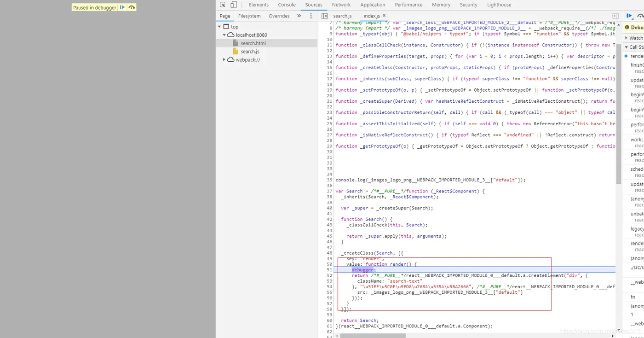The image size is (644, 338).
Task: Click the debugger keyword on line 51
Action: pos(363,270)
